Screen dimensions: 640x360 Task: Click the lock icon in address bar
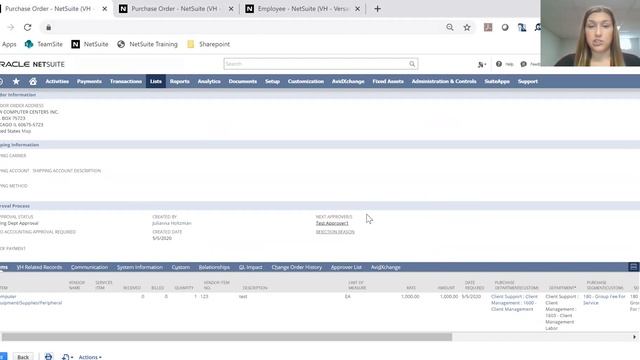49,27
